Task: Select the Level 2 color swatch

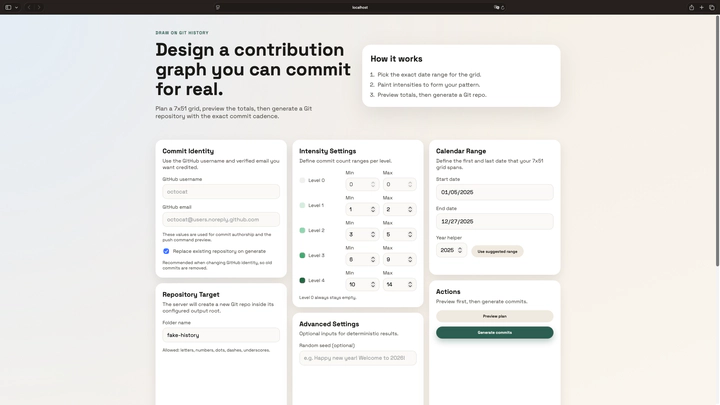Action: point(302,230)
